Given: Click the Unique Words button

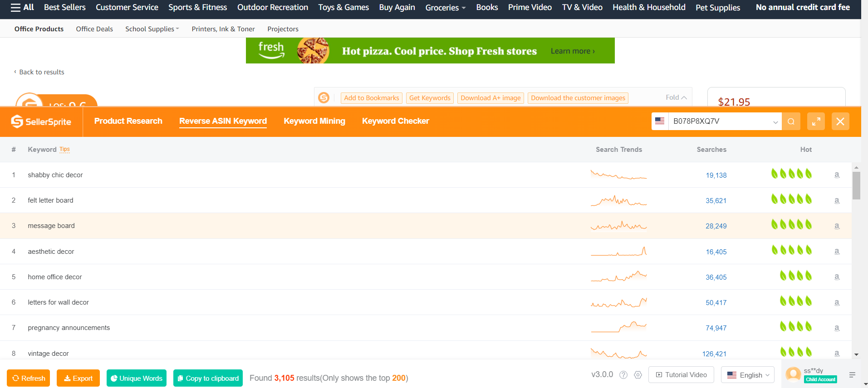Looking at the screenshot, I should point(137,378).
